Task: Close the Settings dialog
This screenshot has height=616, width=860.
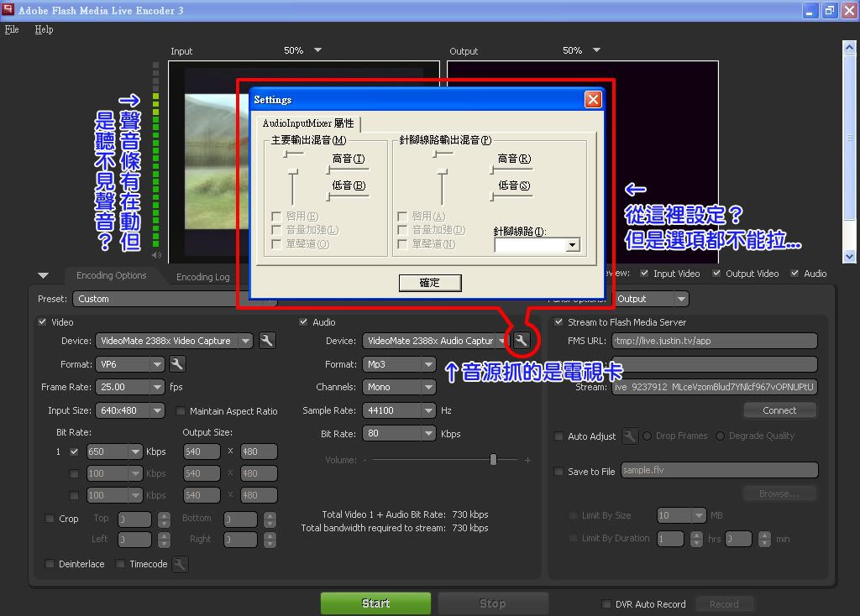Action: [x=593, y=99]
